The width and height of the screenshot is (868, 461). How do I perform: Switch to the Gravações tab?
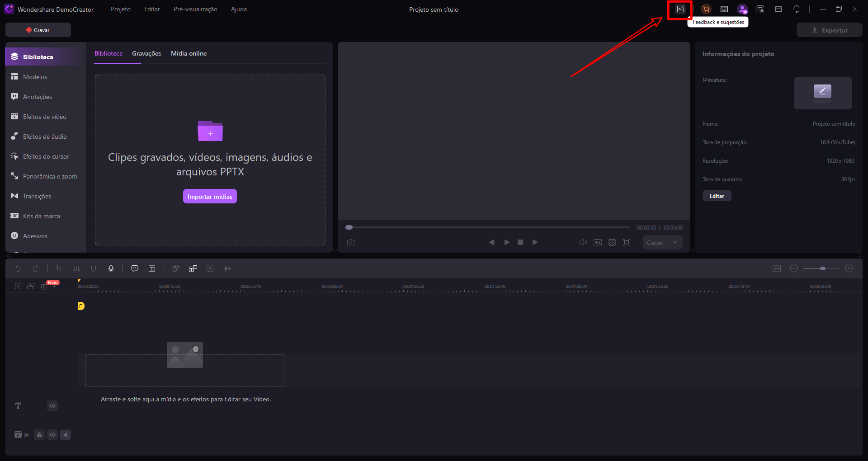point(146,53)
